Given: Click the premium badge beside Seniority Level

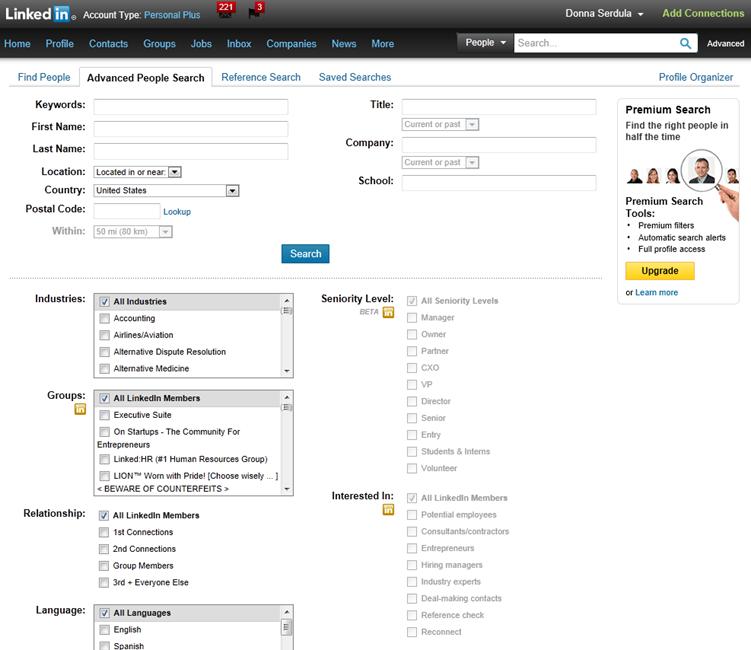Looking at the screenshot, I should (x=388, y=312).
